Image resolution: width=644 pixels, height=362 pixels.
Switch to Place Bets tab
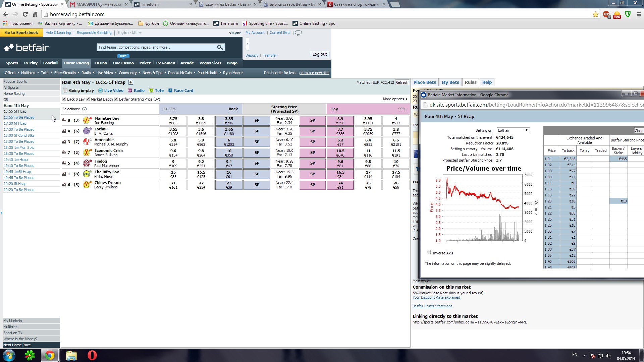pyautogui.click(x=425, y=82)
